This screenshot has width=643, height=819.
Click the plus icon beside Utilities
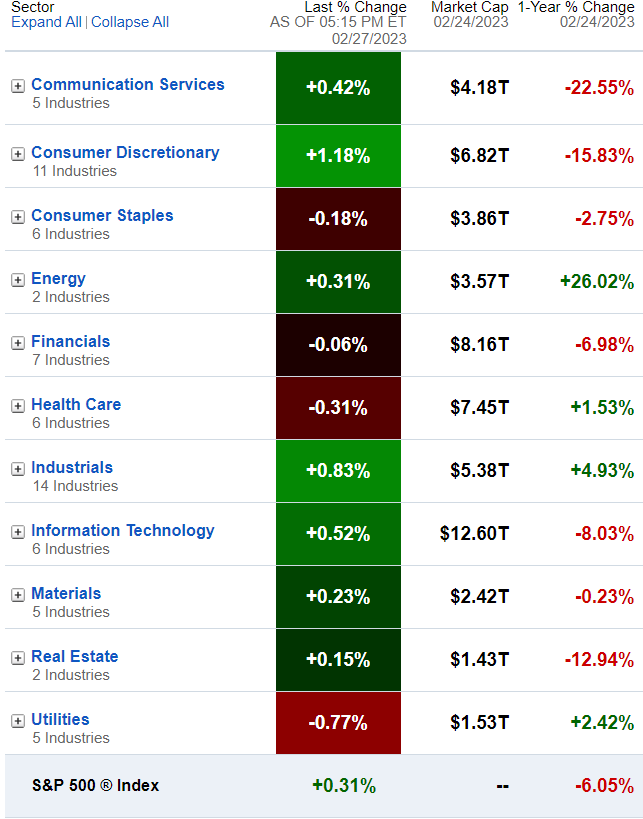pos(17,721)
